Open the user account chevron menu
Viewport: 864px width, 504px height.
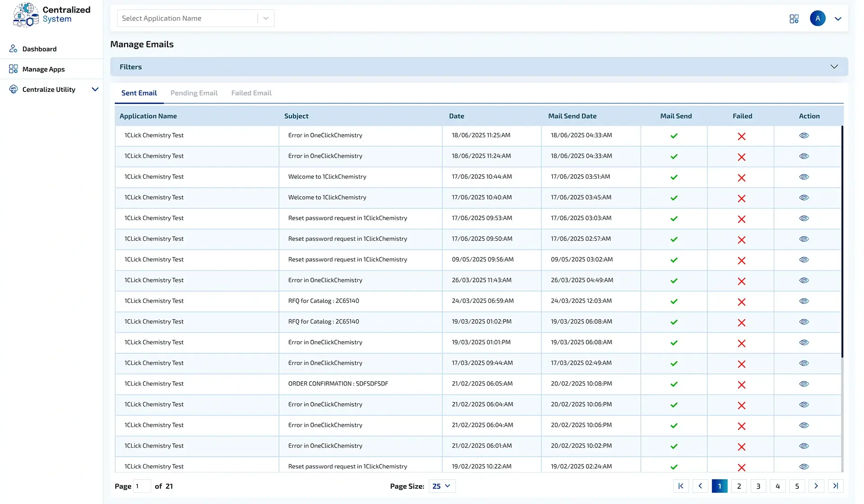point(838,19)
